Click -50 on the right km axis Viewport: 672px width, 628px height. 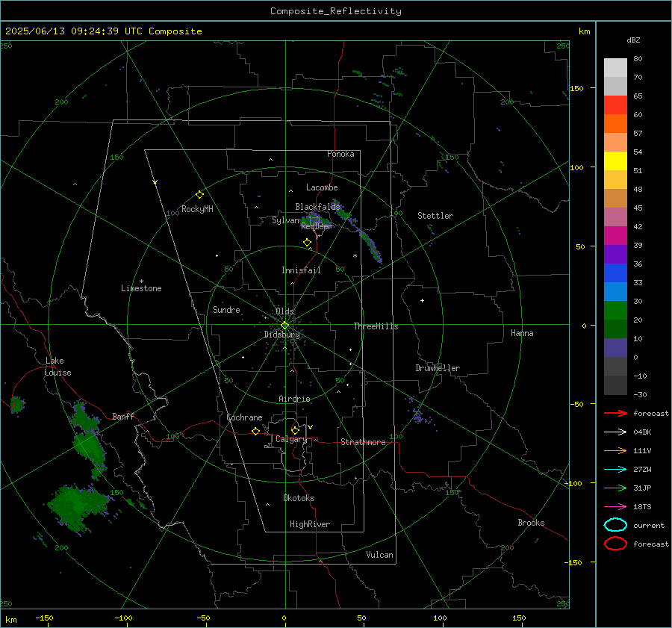coord(576,404)
